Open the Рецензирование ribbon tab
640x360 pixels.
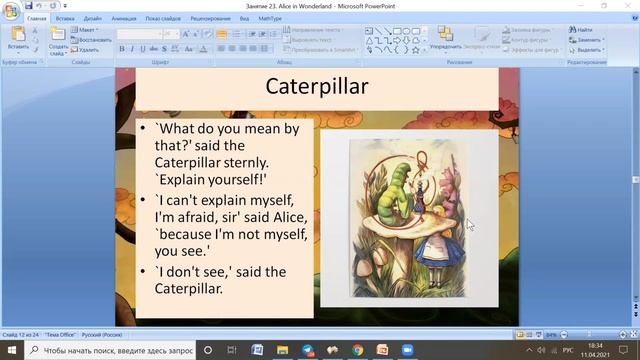[x=210, y=18]
